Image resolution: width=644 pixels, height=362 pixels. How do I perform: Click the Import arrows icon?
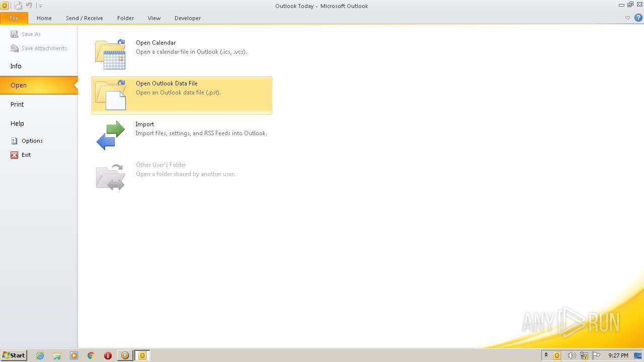coord(110,135)
